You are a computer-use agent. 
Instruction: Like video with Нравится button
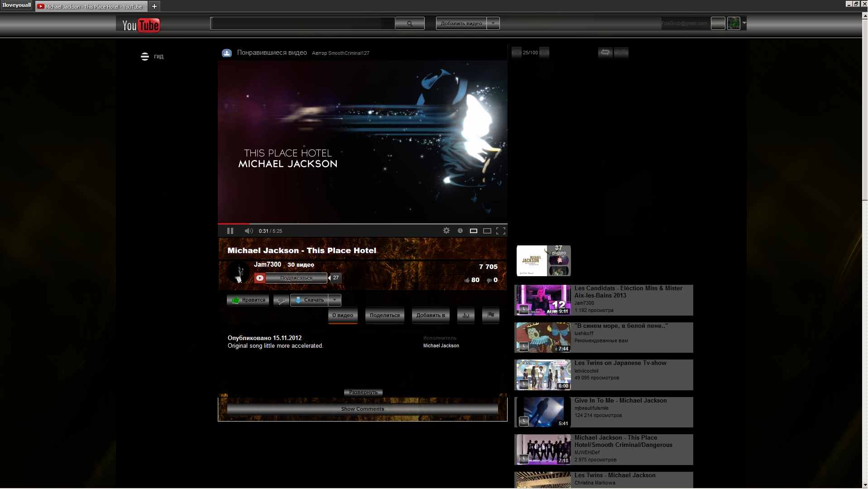[x=248, y=300]
